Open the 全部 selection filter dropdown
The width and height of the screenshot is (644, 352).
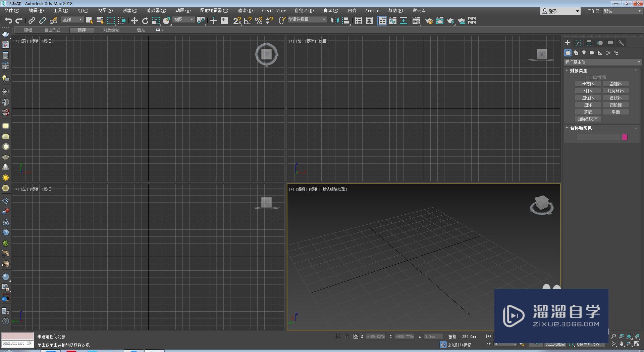tap(72, 20)
